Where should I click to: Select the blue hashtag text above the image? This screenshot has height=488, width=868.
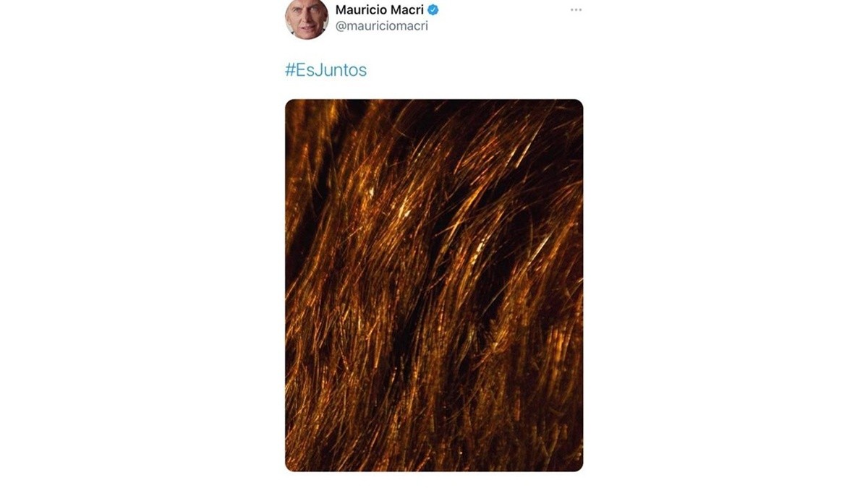coord(326,70)
